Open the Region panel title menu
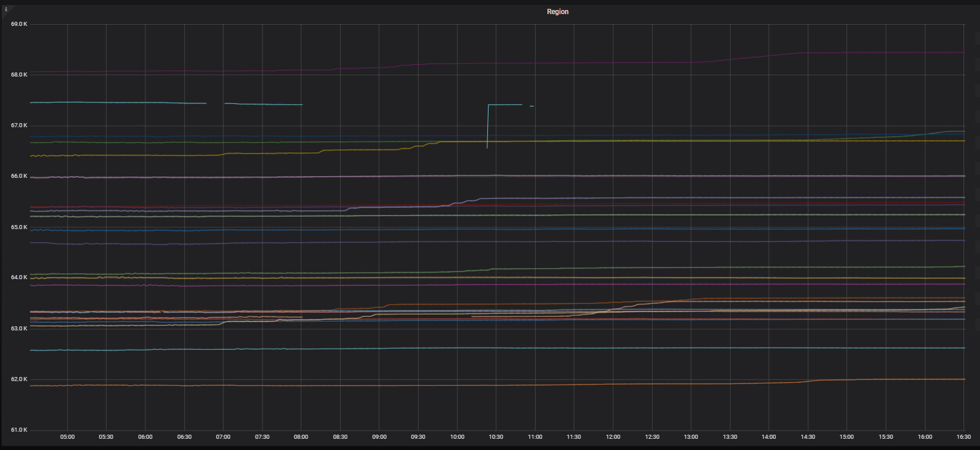 pos(557,12)
